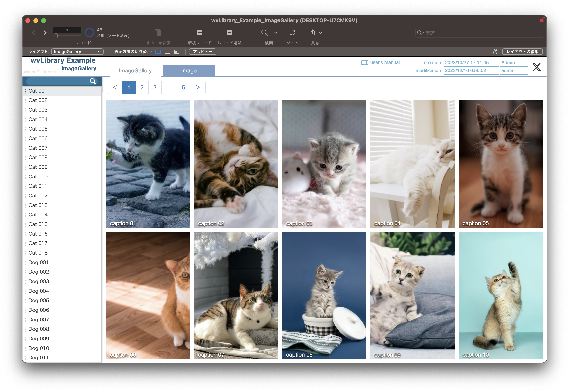Click the formatting bar Aa icon
569x392 pixels.
coord(495,51)
